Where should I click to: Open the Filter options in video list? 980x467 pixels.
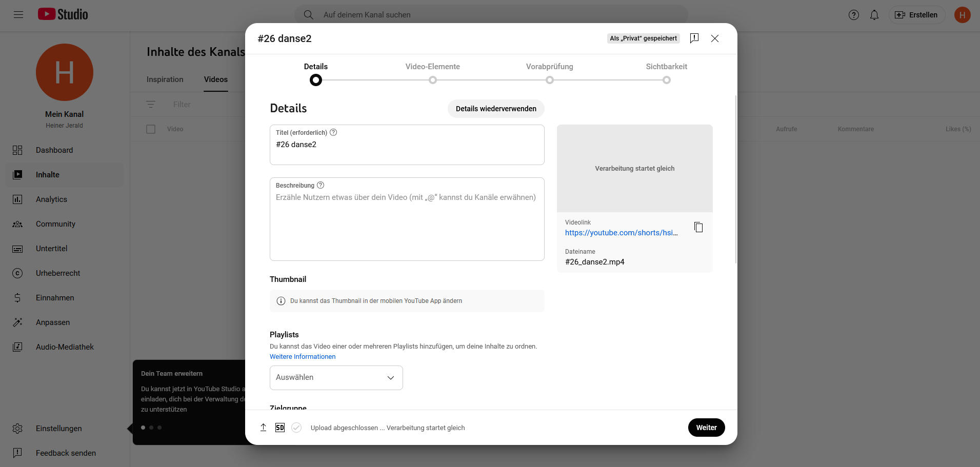pyautogui.click(x=151, y=105)
